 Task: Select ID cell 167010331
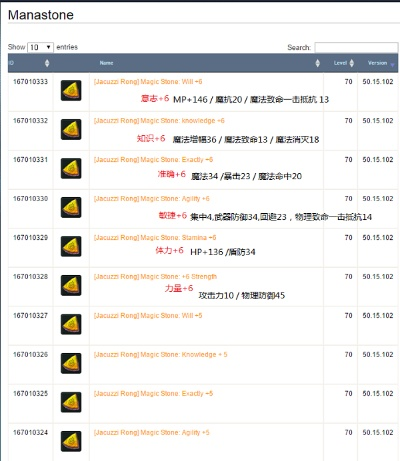point(30,160)
